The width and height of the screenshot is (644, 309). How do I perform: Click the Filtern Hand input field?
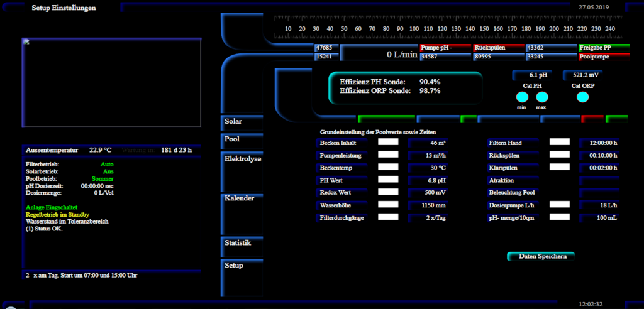pos(559,143)
